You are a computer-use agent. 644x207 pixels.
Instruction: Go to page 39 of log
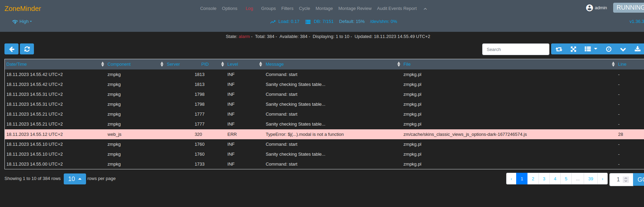point(591,179)
